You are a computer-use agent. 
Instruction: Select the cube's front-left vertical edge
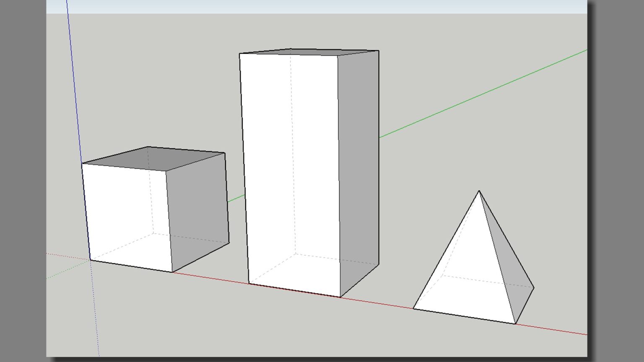pos(86,212)
